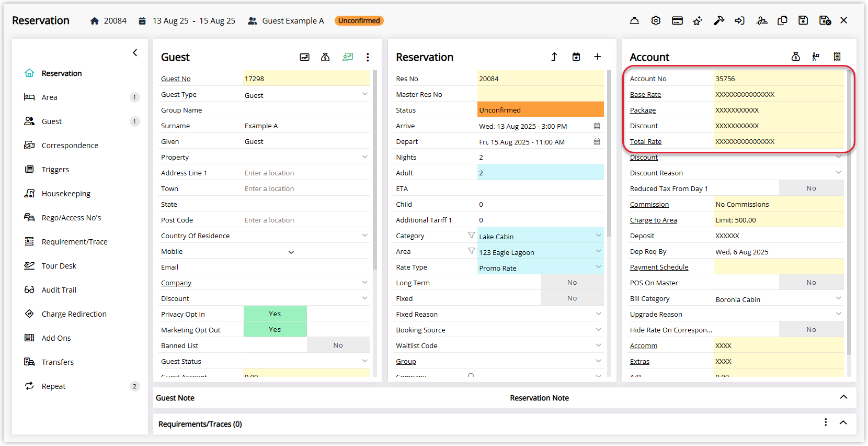Open the Property dropdown
This screenshot has height=446, width=868.
(364, 157)
